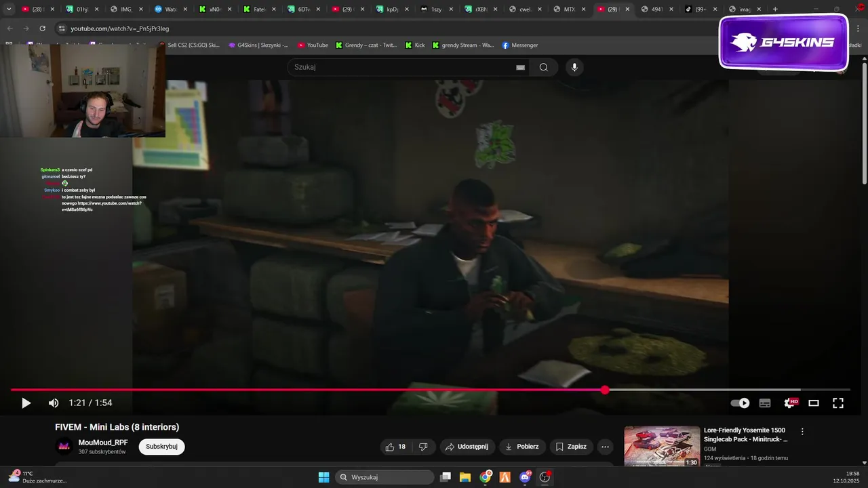868x488 pixels.
Task: Open more actions three-dot menu below video
Action: (x=606, y=447)
